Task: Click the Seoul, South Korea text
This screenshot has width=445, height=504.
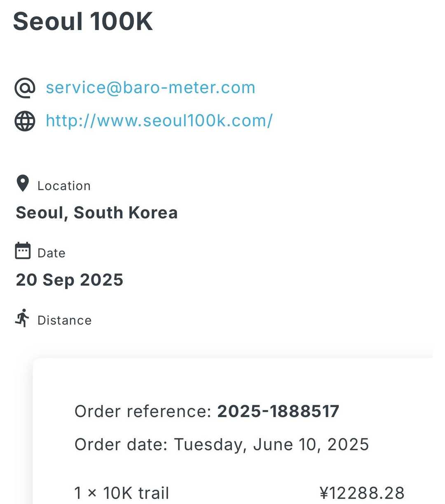Action: click(96, 213)
